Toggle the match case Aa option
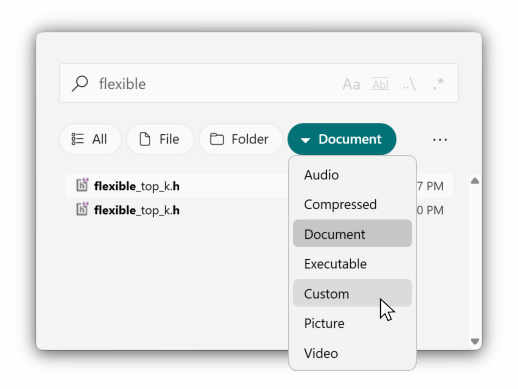Image resolution: width=518 pixels, height=389 pixels. (x=351, y=84)
